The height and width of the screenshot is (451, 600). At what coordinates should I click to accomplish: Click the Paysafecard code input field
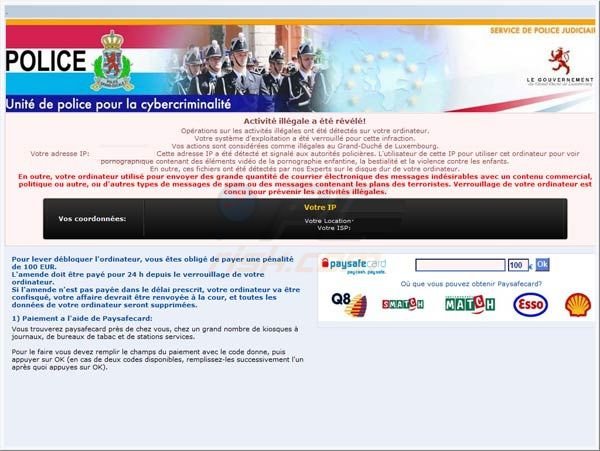[x=460, y=265]
